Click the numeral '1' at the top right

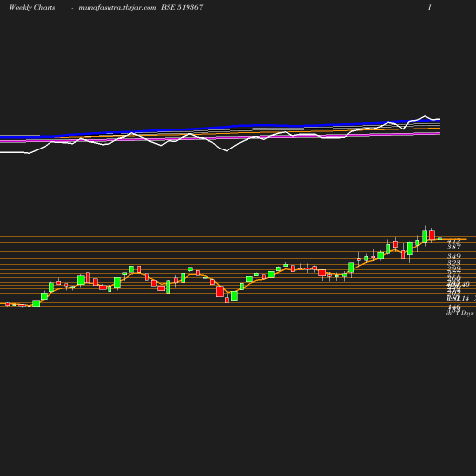(x=430, y=7)
